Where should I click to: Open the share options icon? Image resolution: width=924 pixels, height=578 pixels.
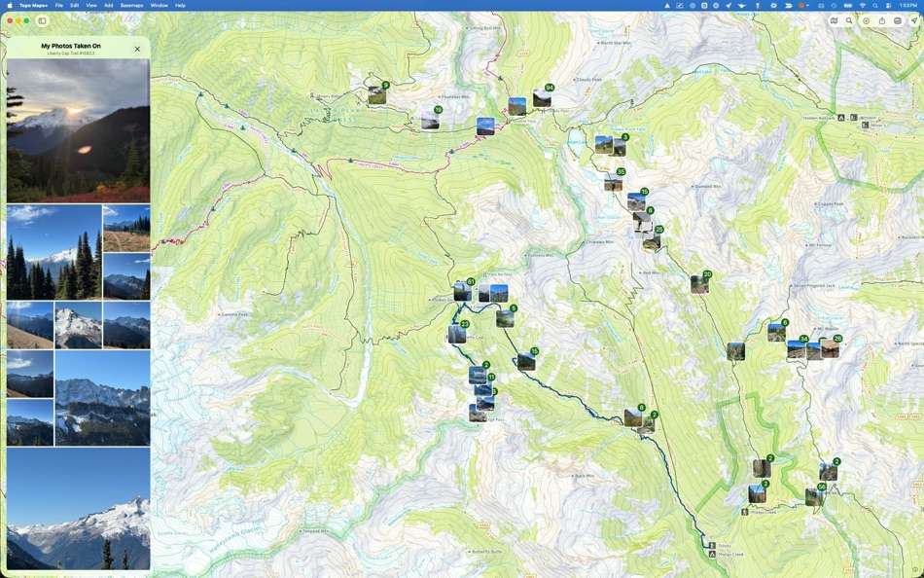(881, 20)
